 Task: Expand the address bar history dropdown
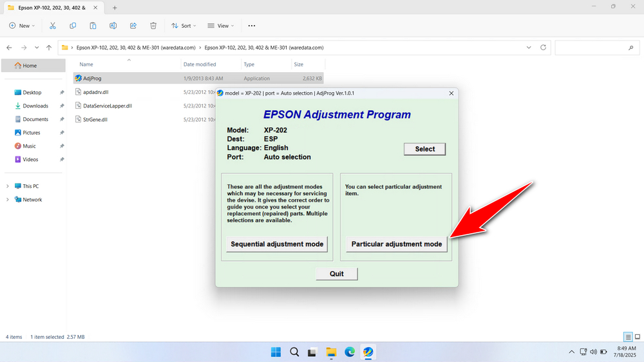529,48
